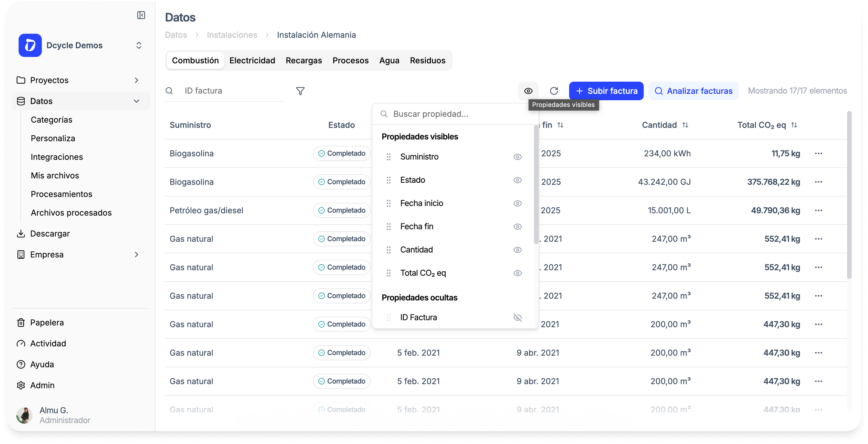Open the filter funnel icon

point(300,91)
